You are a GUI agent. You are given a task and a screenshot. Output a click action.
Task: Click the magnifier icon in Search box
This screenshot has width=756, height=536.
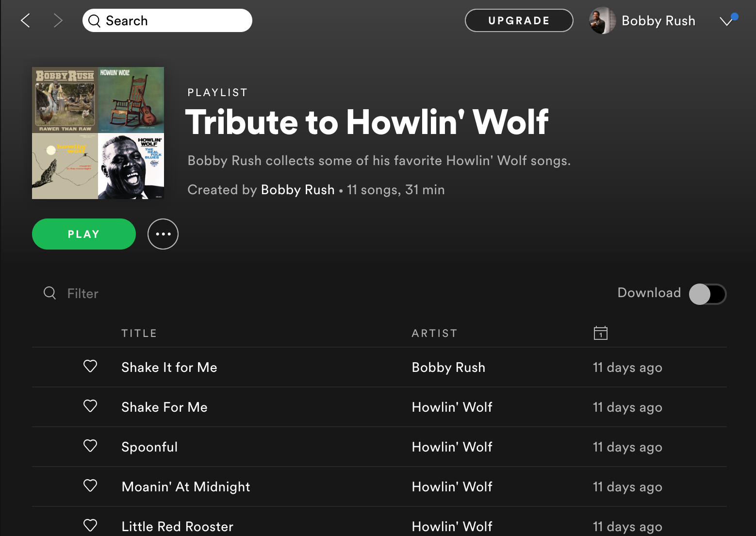95,21
